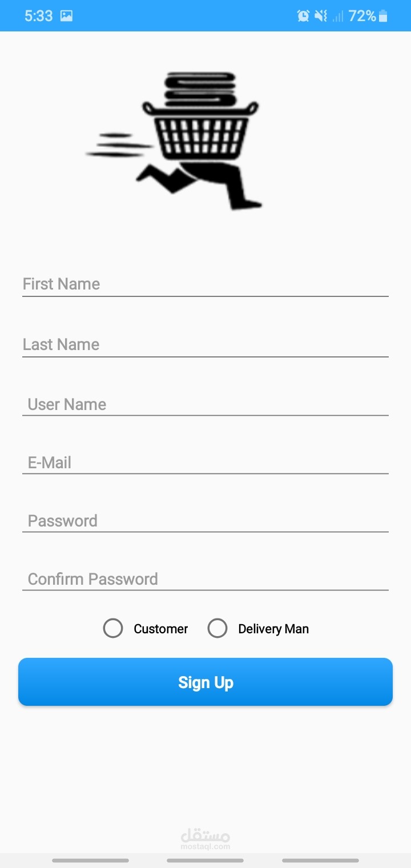
Task: Focus the E-Mail input field
Action: point(205,462)
